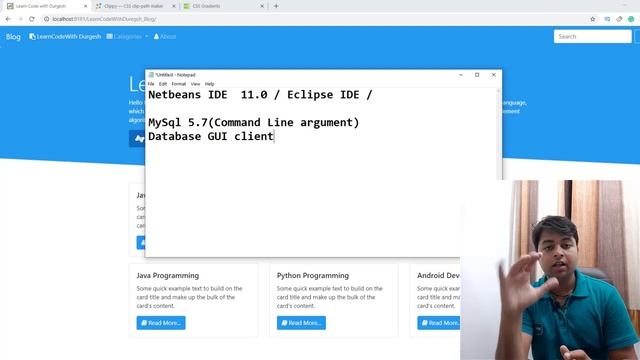
Task: Click the Notepad vertical scrollbar
Action: [498, 135]
